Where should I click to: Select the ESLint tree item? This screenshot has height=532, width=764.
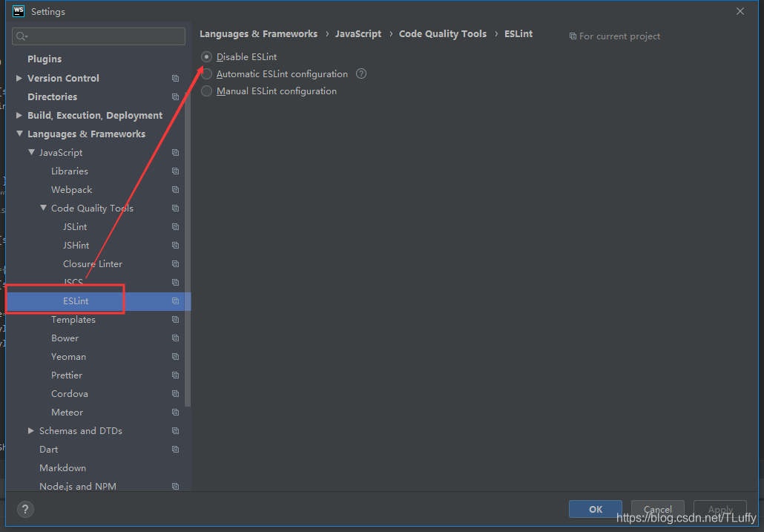(x=99, y=301)
